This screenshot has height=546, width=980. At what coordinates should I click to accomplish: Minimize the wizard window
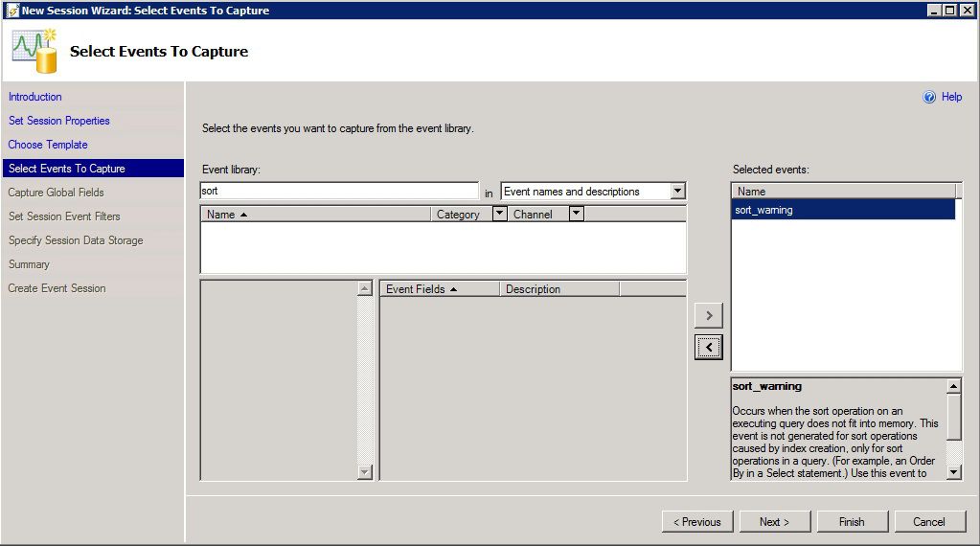934,10
